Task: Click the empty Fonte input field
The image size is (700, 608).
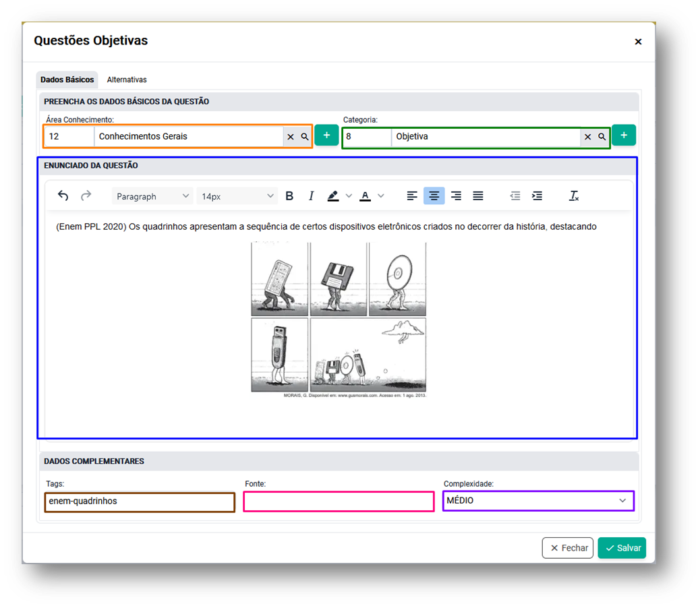Action: pyautogui.click(x=339, y=501)
